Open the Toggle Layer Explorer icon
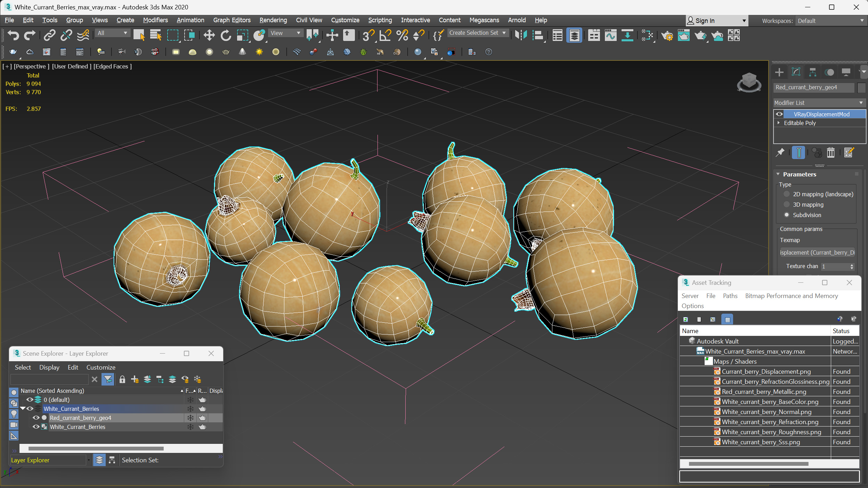The image size is (868, 488). [x=574, y=35]
